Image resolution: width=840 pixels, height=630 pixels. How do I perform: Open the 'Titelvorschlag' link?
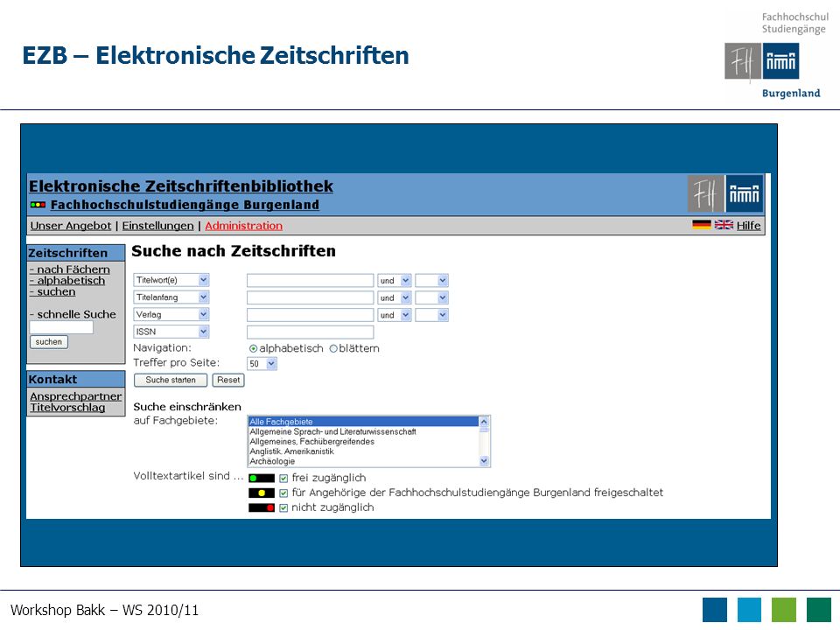(67, 408)
